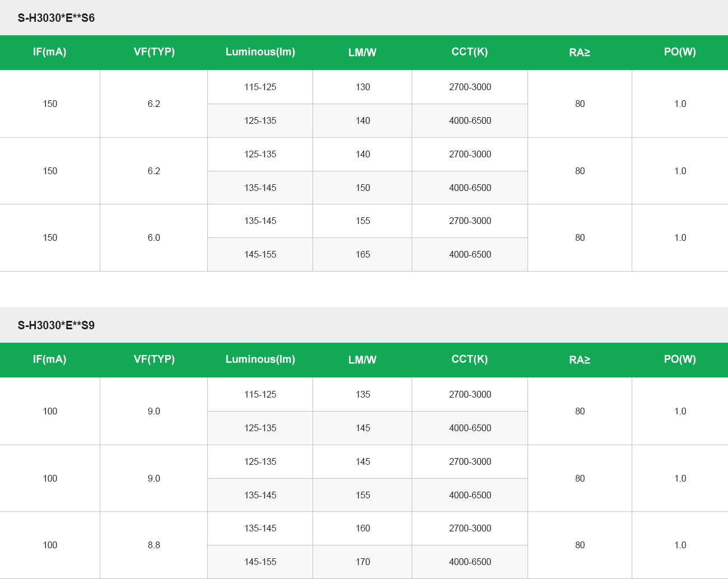Select the VF(TYP) header in the S9 table

[x=154, y=359]
